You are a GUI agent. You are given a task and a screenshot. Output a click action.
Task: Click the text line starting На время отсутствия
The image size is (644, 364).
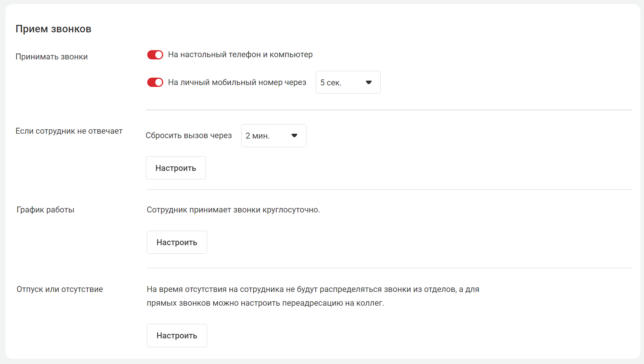click(313, 289)
